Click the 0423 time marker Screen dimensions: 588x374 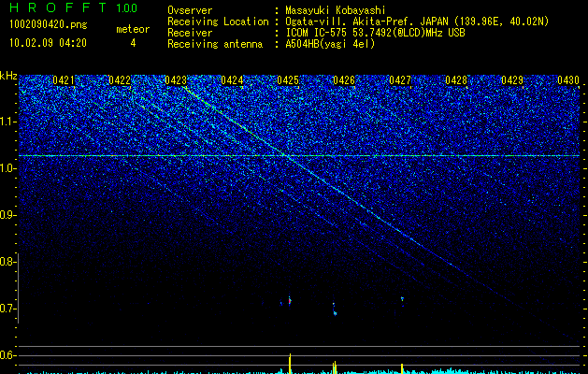(176, 80)
